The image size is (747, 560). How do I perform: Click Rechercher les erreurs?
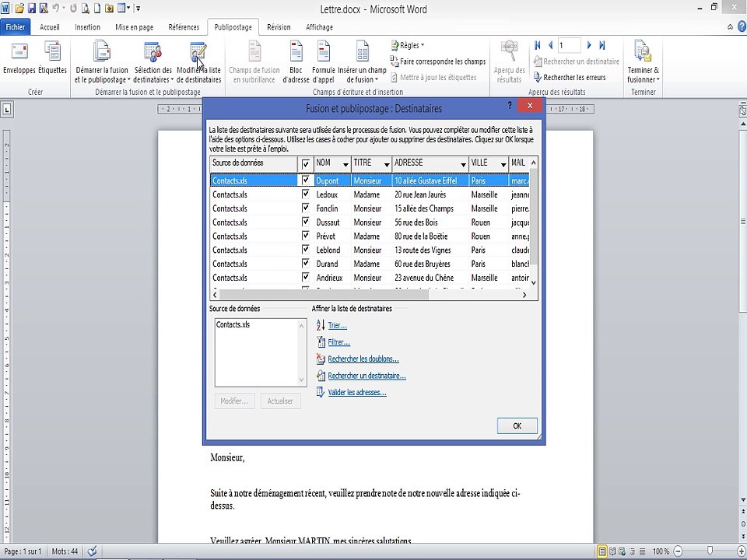pos(570,77)
